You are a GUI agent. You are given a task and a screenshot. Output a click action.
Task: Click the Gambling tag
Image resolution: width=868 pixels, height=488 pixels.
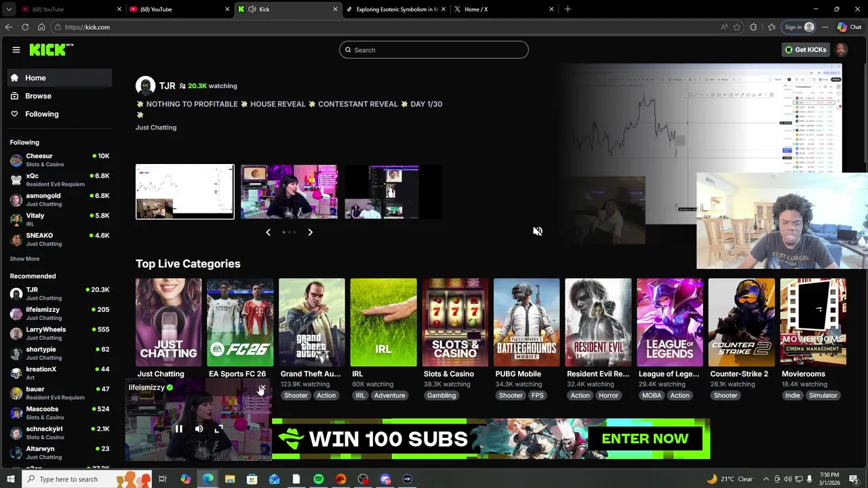441,396
